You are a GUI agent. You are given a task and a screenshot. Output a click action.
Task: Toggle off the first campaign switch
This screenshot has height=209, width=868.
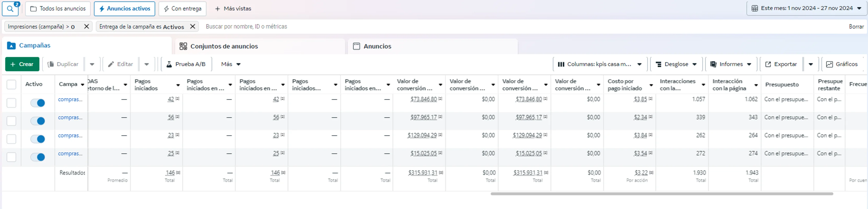click(x=38, y=103)
